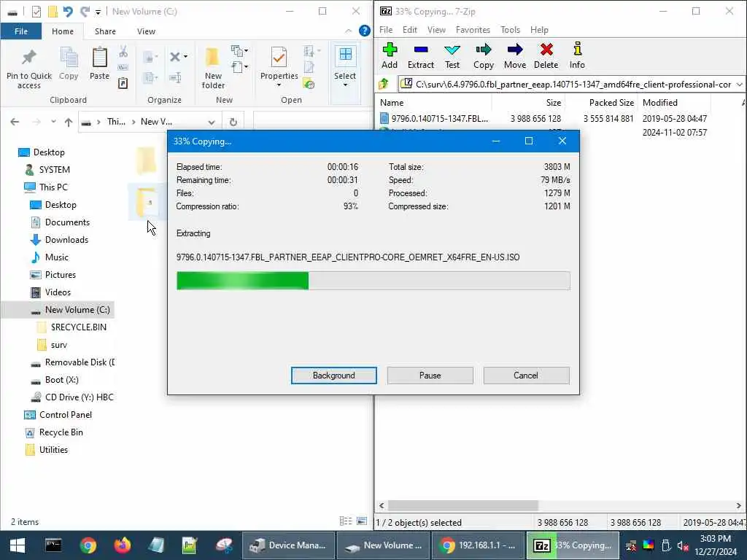The image size is (747, 560).
Task: Open the 7-Zip Edit menu
Action: (x=410, y=29)
